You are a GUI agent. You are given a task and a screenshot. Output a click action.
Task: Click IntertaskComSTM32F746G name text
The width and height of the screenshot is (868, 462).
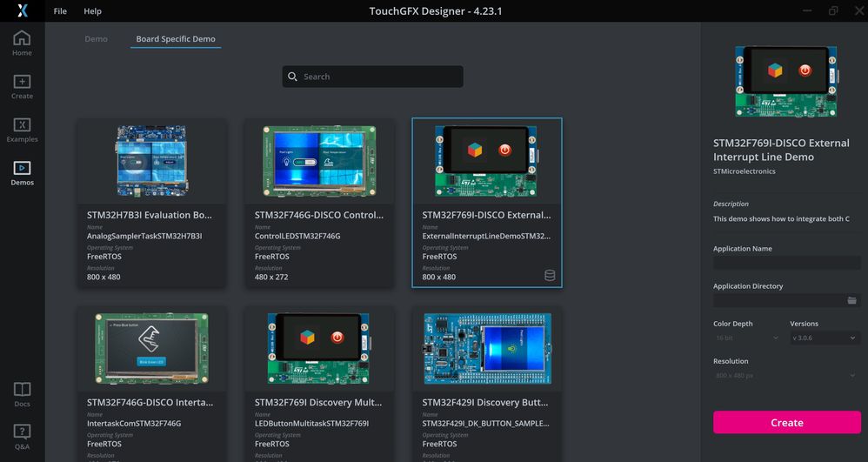[133, 423]
